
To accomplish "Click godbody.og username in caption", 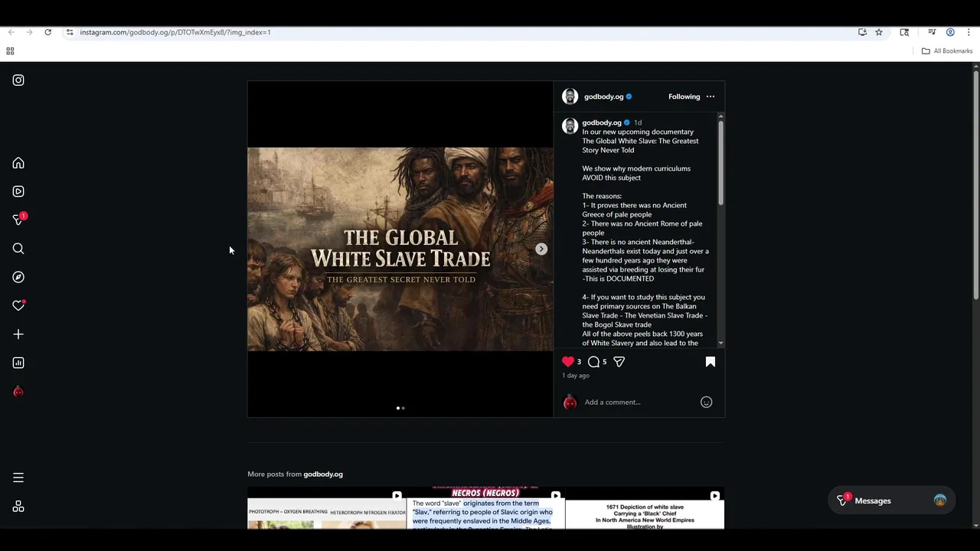I will (602, 122).
